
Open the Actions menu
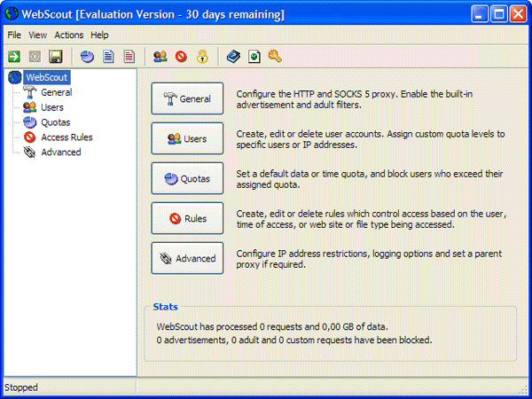69,35
